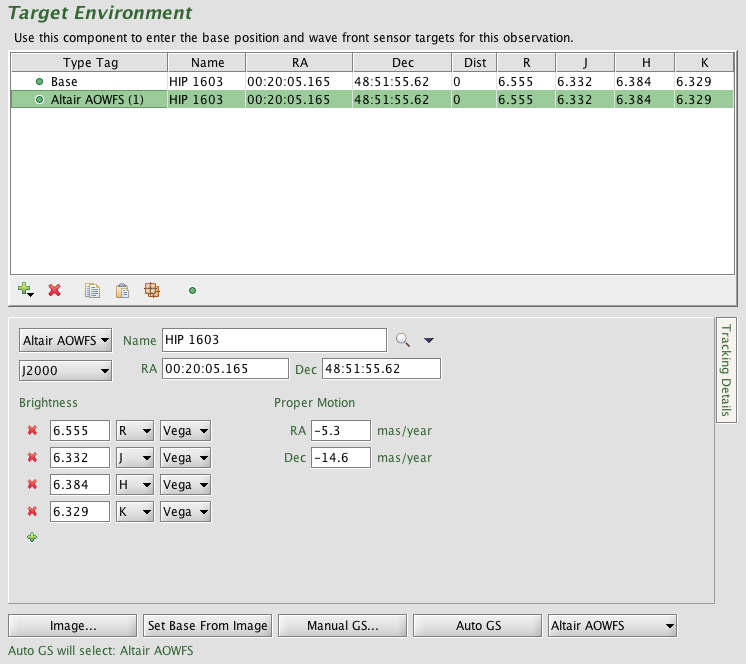Click the 6.329 brightness value field

[x=80, y=511]
